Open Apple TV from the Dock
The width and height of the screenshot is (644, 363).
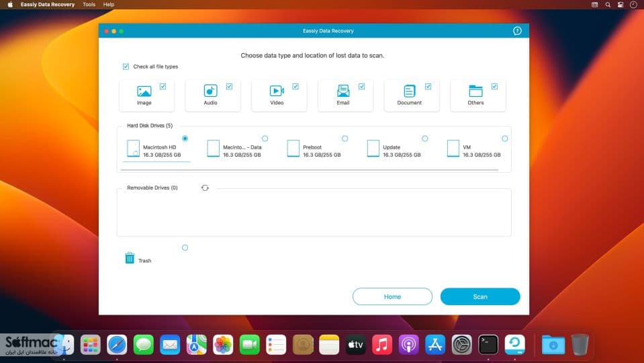point(356,344)
